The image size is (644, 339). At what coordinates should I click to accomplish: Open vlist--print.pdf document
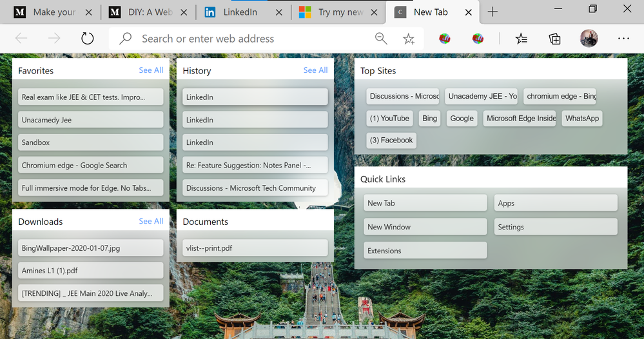pos(255,248)
